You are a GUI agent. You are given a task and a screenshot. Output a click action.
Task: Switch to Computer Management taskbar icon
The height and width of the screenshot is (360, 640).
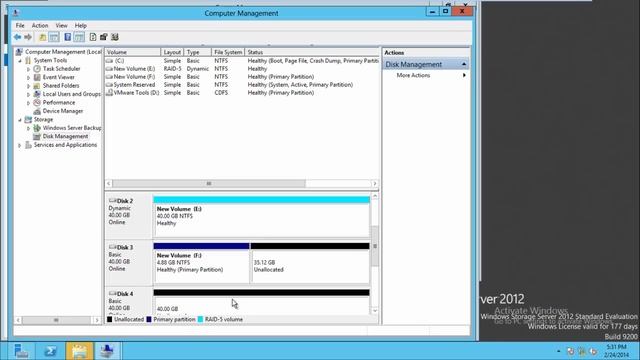[107, 351]
